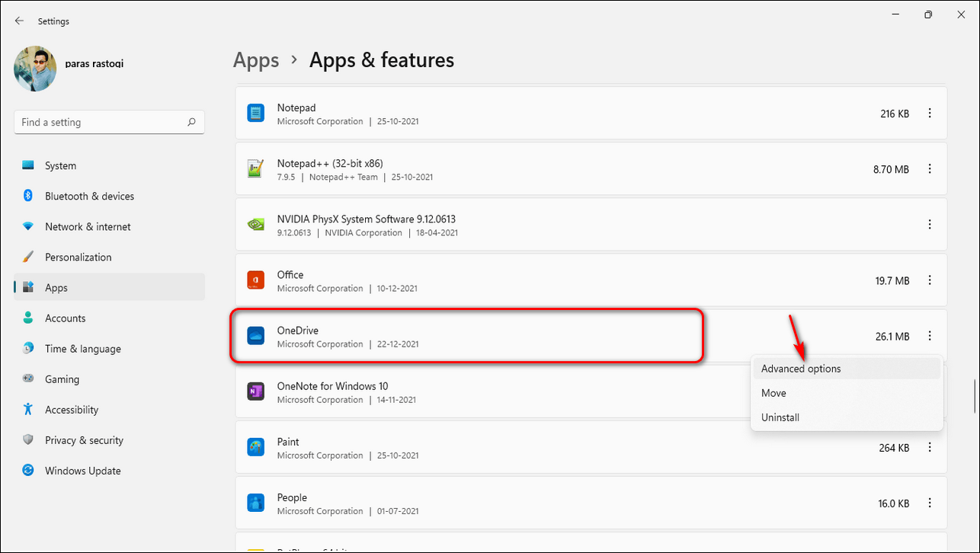Open Windows Update in sidebar
Viewport: 980px width, 553px height.
click(82, 471)
